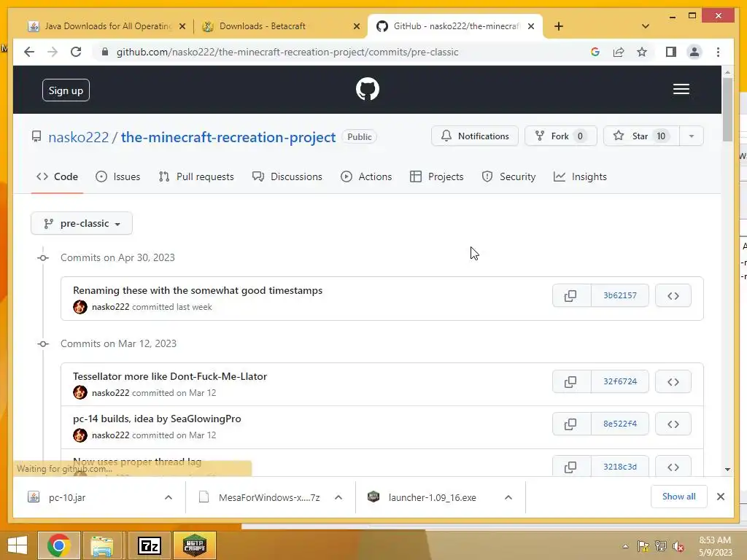Click the taskbar clock showing 8:53 AM
The width and height of the screenshot is (747, 560).
[x=715, y=546]
